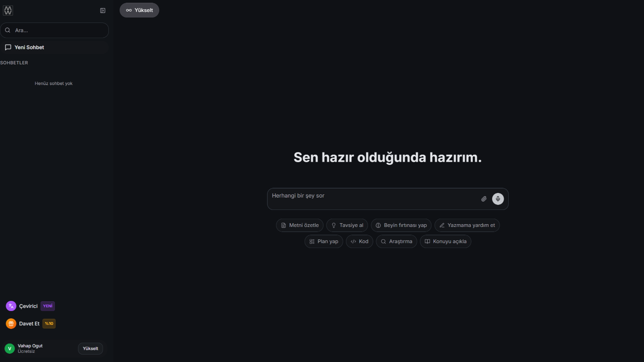Activate the microphone voice input

point(498,199)
